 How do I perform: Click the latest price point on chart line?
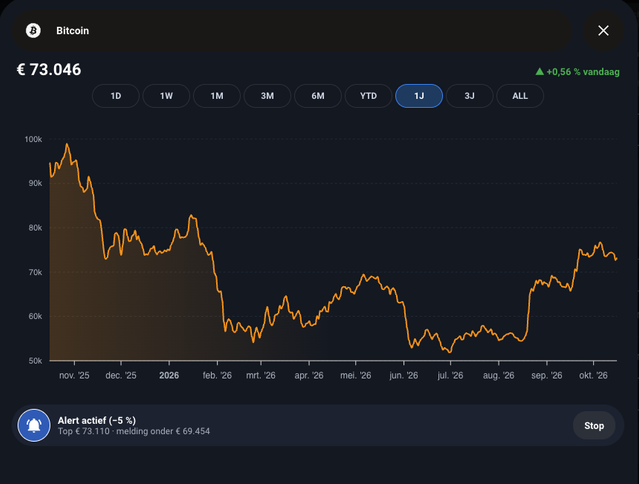(x=617, y=258)
